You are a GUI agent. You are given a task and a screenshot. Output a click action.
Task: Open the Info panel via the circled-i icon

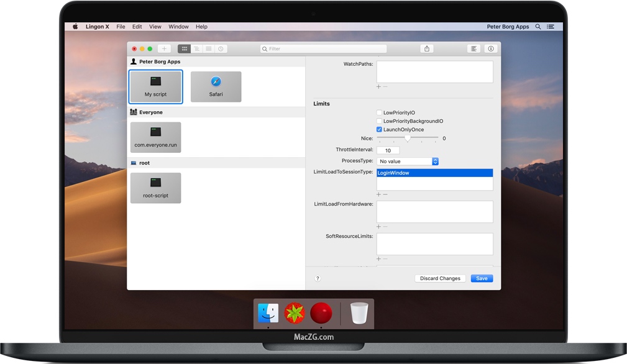click(x=490, y=48)
